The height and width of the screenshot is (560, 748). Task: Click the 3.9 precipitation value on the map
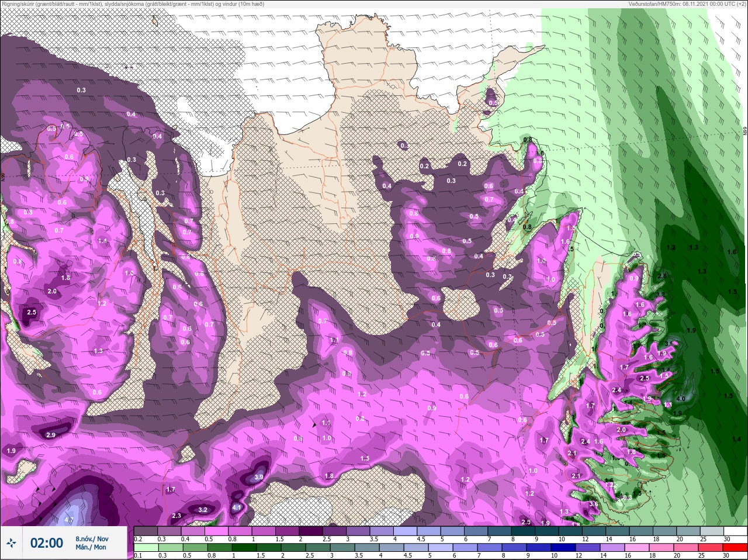point(259,478)
